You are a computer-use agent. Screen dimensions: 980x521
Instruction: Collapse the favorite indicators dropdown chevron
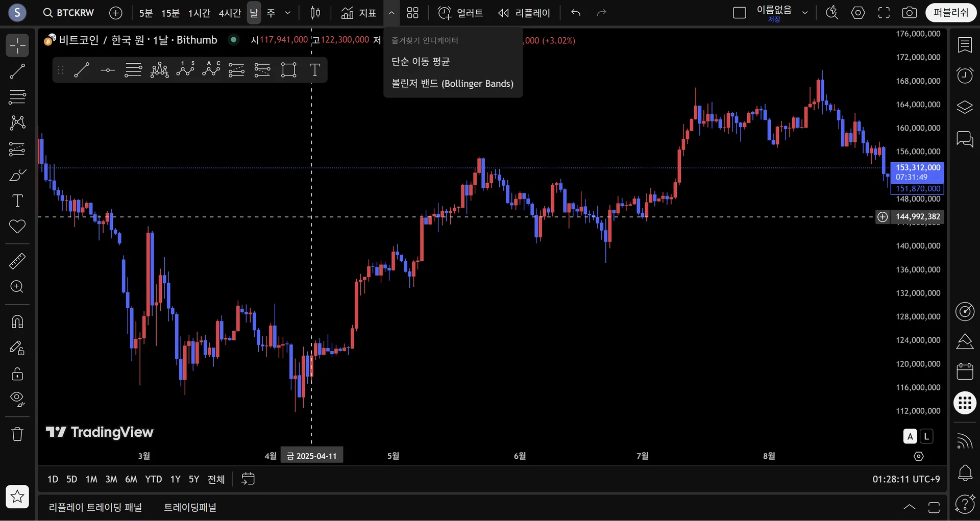pos(391,13)
